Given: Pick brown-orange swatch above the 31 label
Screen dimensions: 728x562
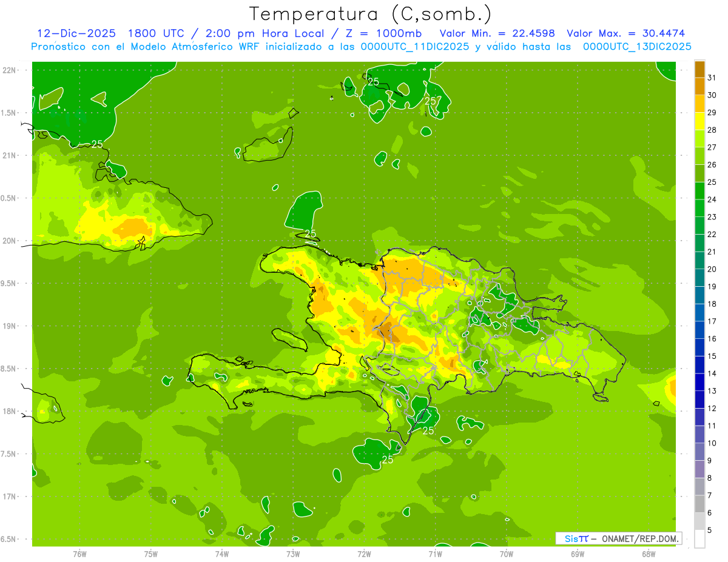Looking at the screenshot, I should [x=699, y=69].
